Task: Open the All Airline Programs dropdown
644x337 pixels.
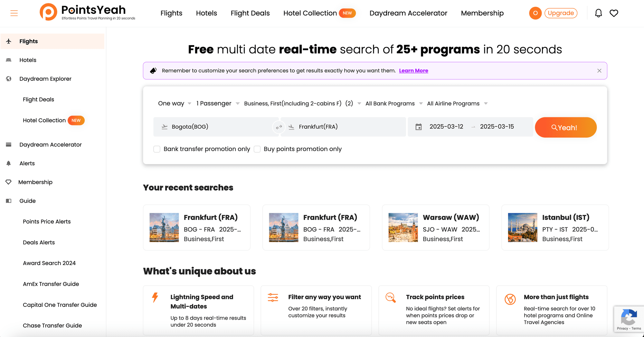Action: coord(457,103)
